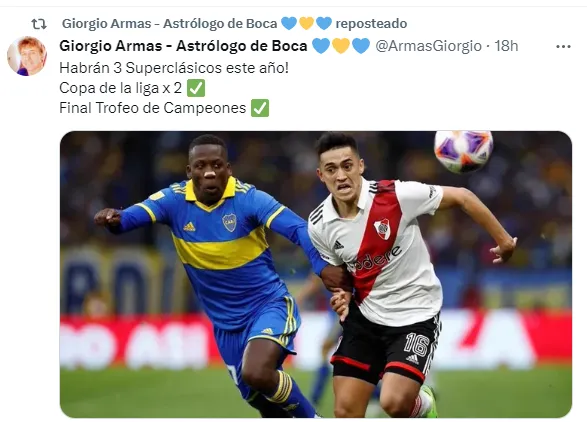This screenshot has height=422, width=587.
Task: Click the yellow heart emoji in the reposteado line
Action: click(x=306, y=24)
